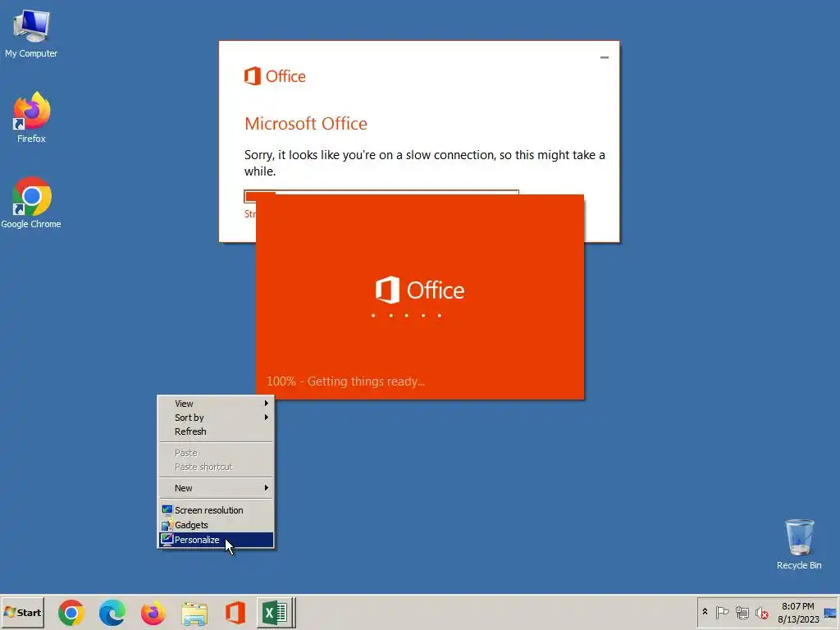Click the Office logo in the installer header
The height and width of the screenshot is (630, 840).
click(x=275, y=76)
